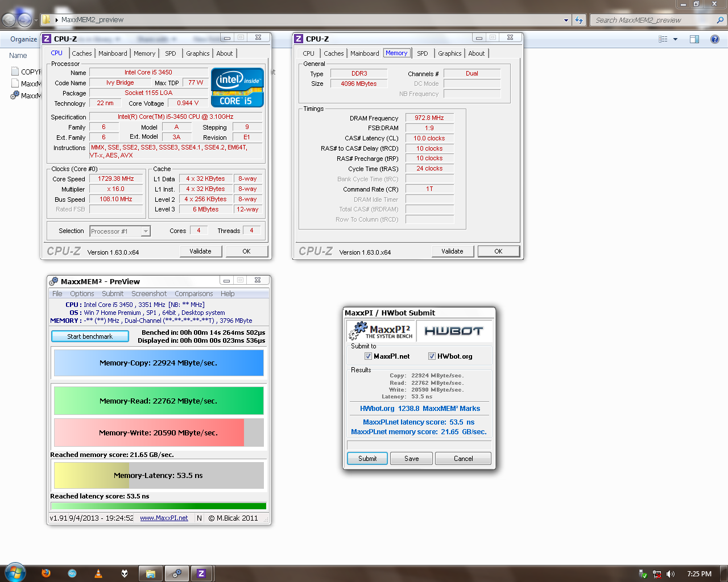Viewport: 728px width, 582px height.
Task: Click the Explorer address bar refresh icon
Action: coord(579,20)
